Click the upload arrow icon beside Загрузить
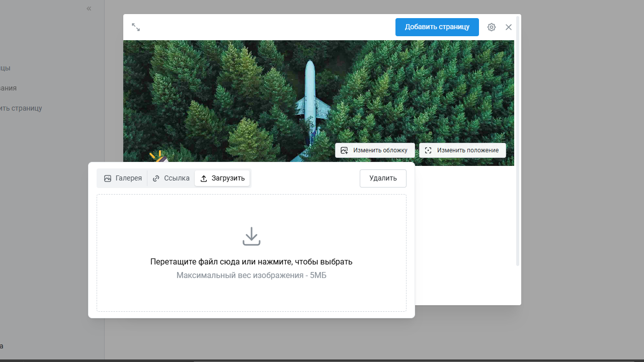The image size is (644, 362). [x=204, y=178]
